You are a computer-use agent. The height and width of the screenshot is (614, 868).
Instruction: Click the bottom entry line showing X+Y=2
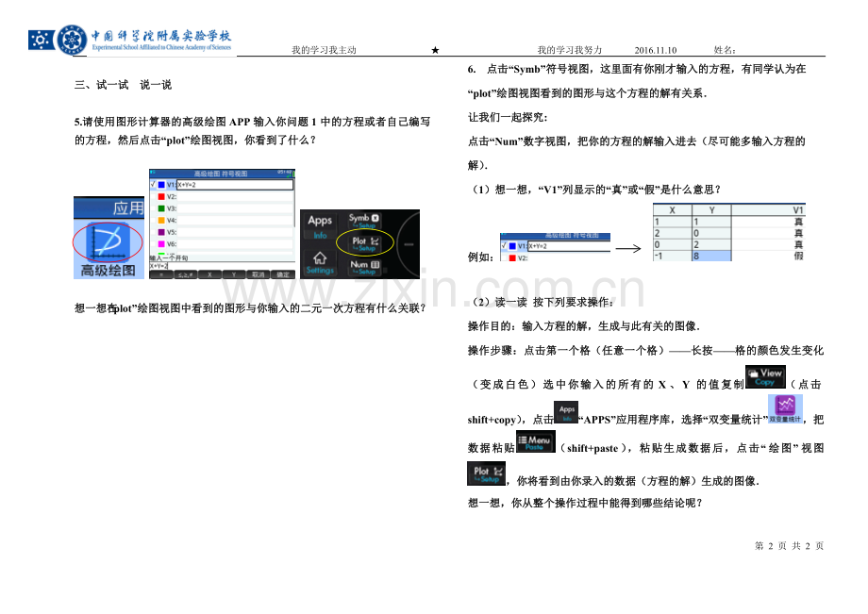coord(222,266)
